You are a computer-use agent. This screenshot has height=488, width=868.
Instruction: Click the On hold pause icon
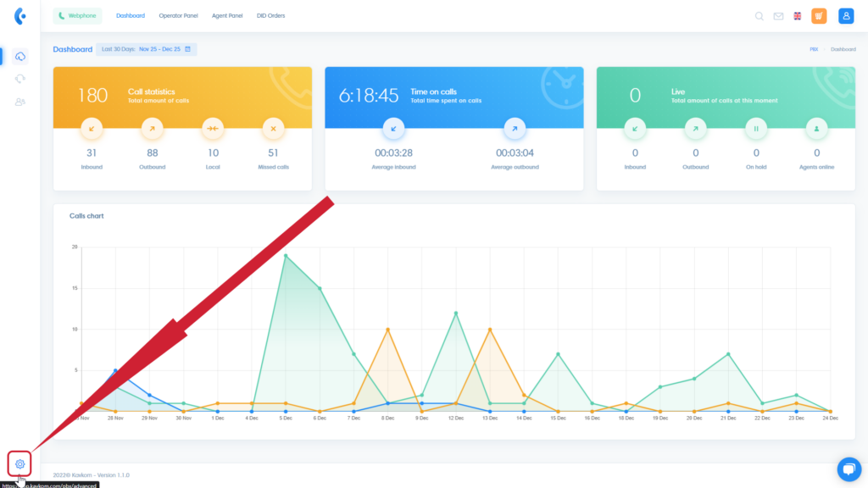(756, 129)
